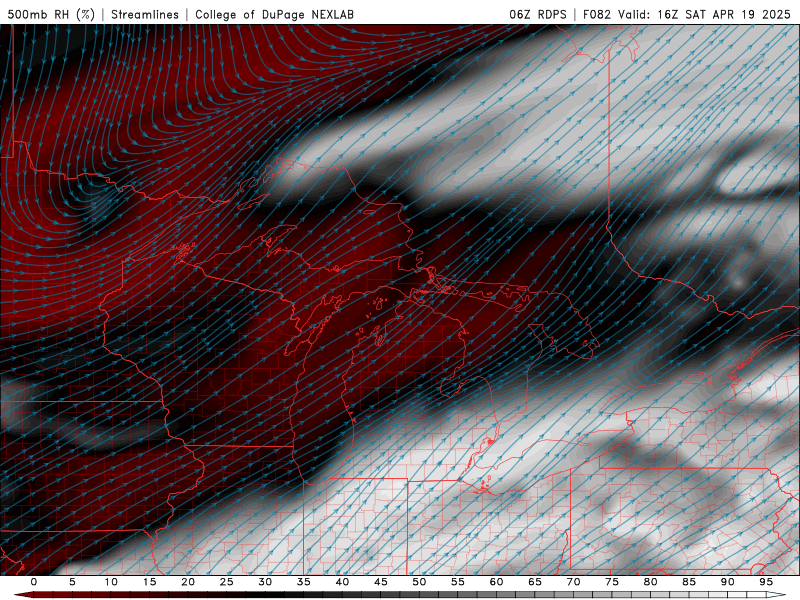The width and height of the screenshot is (800, 600).
Task: Click the "Streamlines" label in the header
Action: (x=145, y=14)
